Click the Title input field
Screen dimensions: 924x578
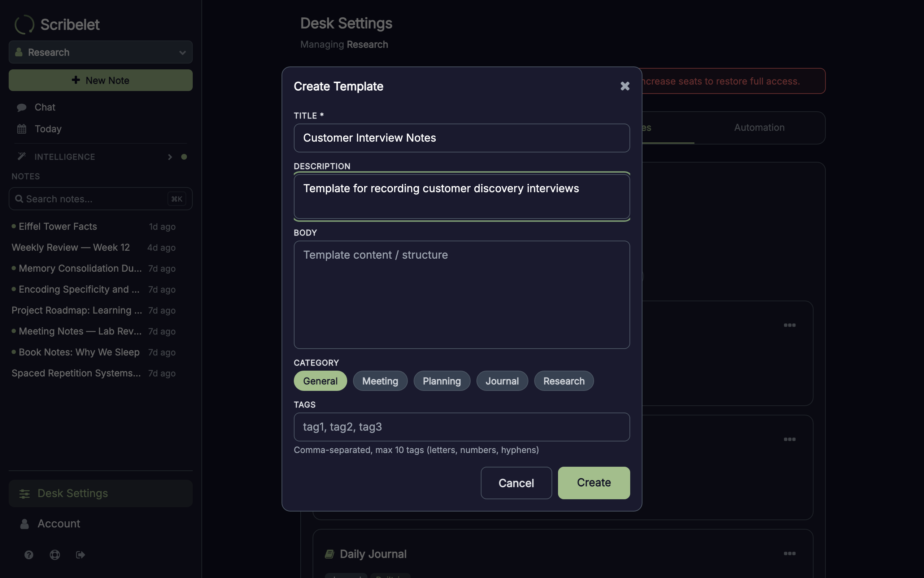pyautogui.click(x=462, y=138)
